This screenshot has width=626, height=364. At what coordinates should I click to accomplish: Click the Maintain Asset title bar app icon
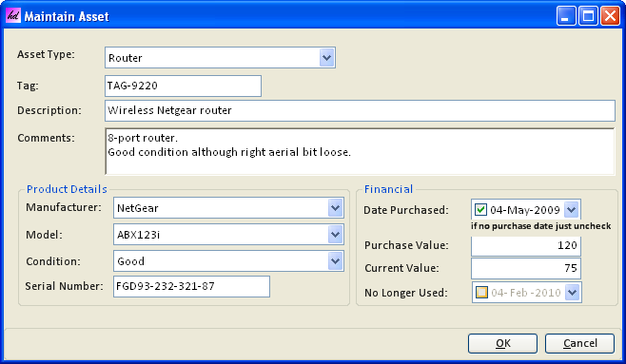pyautogui.click(x=13, y=16)
